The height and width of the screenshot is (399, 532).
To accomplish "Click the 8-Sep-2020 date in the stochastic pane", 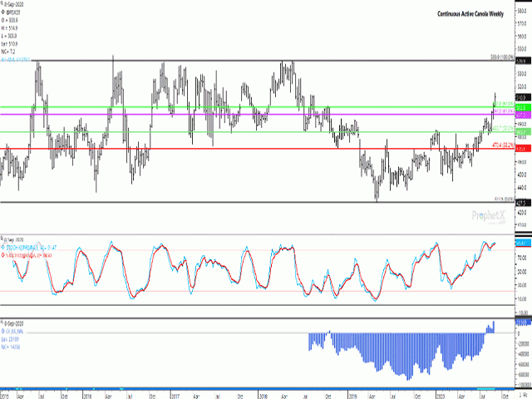I will point(15,239).
